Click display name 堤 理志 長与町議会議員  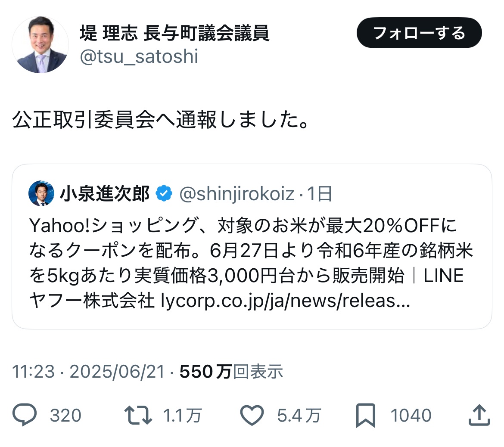(174, 33)
